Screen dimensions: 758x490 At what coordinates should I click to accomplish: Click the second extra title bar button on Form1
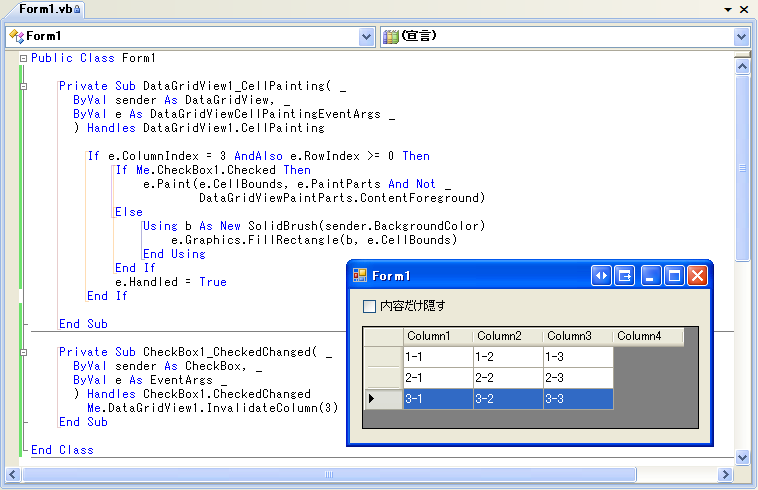[625, 276]
